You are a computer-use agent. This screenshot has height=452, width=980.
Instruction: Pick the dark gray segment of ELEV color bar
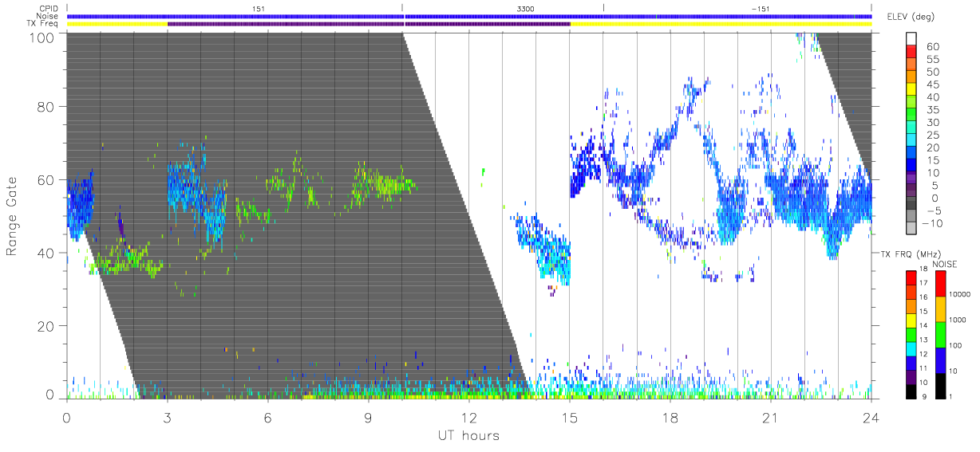[911, 204]
